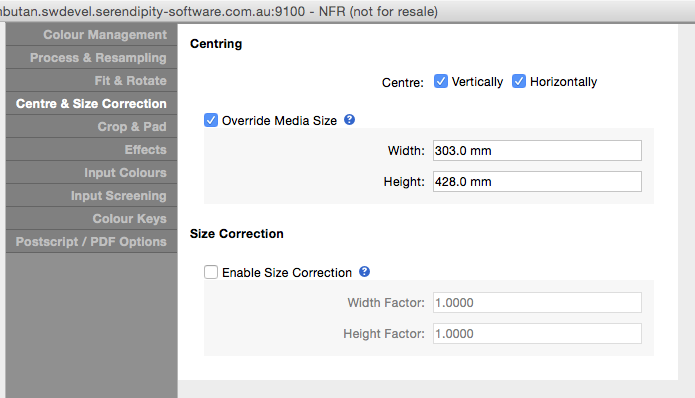
Task: Click the 'Width:' label
Action: [x=406, y=151]
